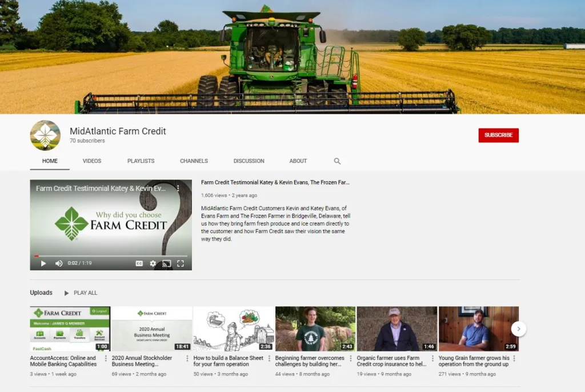585x392 pixels.
Task: Click 'Organic farmer uses Farm Credit' title
Action: tap(391, 361)
